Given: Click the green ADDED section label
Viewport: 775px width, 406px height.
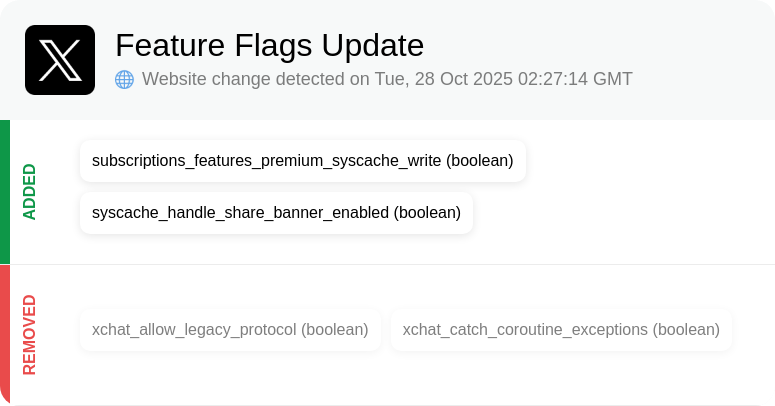Looking at the screenshot, I should point(30,192).
